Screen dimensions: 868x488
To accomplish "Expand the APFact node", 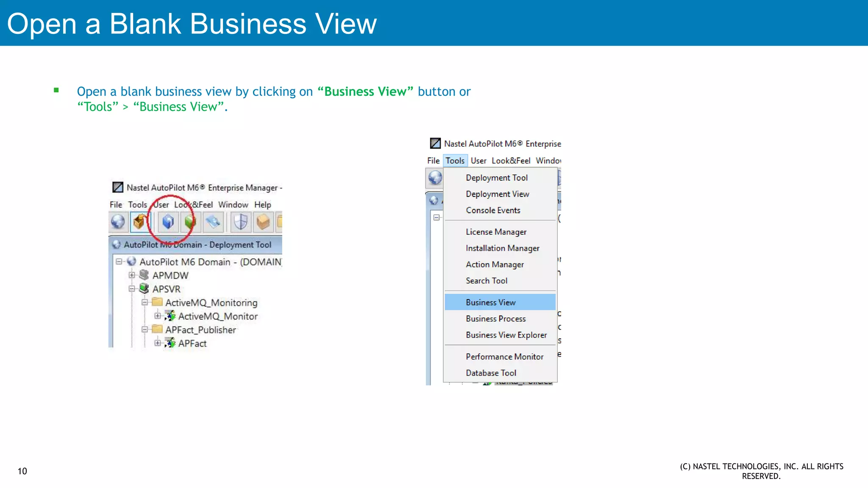I will pos(158,343).
